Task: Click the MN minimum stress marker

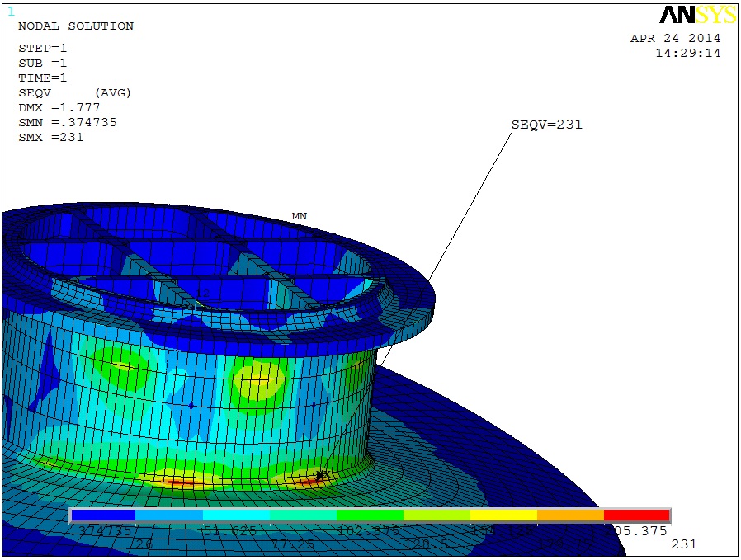Action: pos(299,216)
